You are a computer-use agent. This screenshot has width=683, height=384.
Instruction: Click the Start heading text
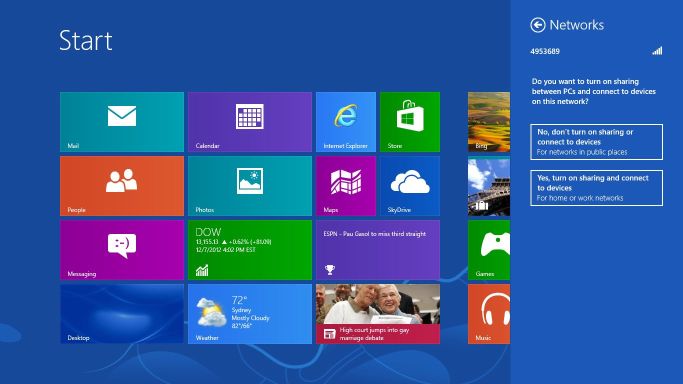[x=86, y=40]
